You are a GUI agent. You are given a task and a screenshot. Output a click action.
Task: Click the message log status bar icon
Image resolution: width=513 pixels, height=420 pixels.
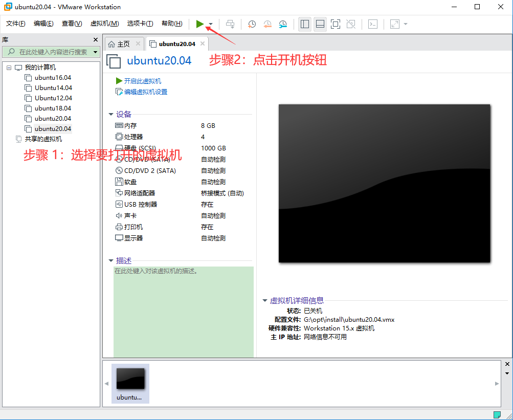click(497, 415)
